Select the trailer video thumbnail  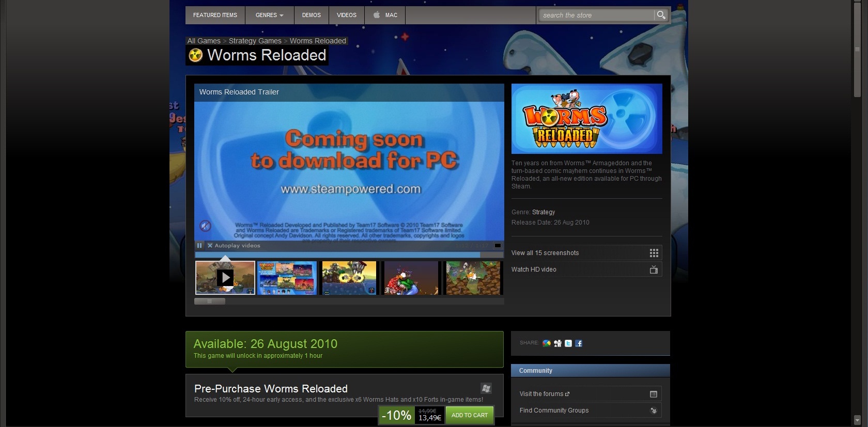tap(225, 278)
